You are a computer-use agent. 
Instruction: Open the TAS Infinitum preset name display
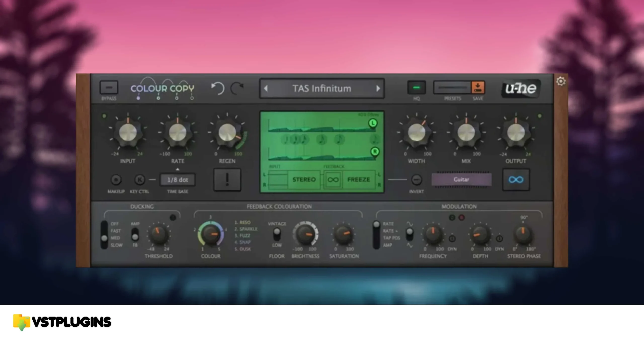322,88
